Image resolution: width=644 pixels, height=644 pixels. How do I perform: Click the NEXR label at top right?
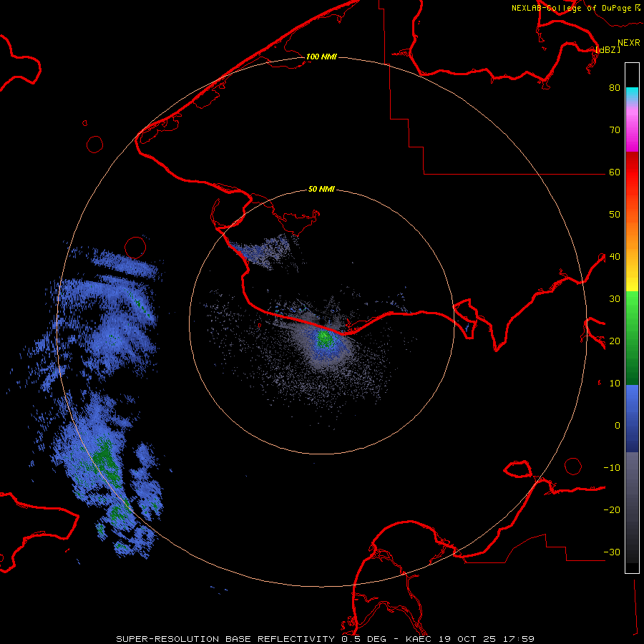[629, 43]
